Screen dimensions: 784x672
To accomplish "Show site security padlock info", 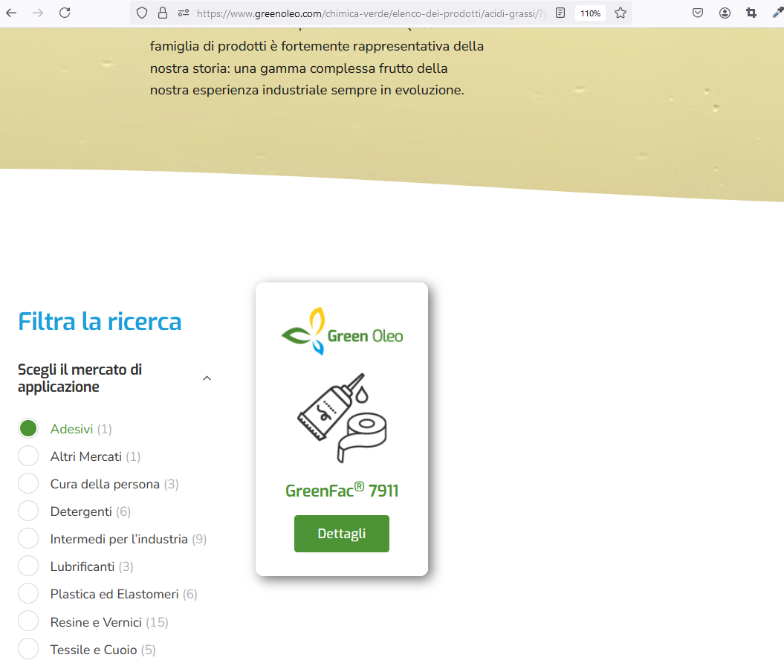I will click(x=163, y=13).
